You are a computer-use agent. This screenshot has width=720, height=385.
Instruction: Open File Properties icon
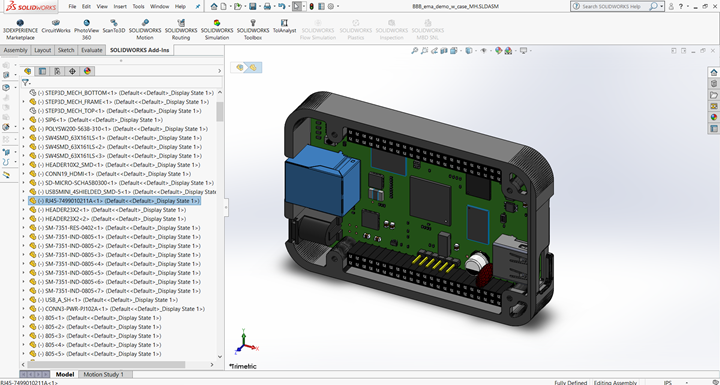pos(321,6)
